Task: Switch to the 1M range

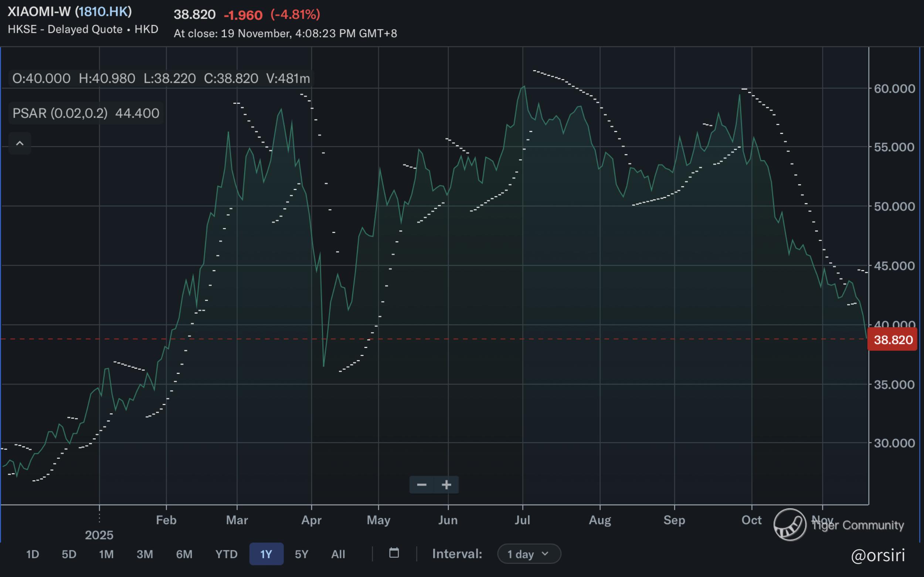Action: [x=106, y=554]
